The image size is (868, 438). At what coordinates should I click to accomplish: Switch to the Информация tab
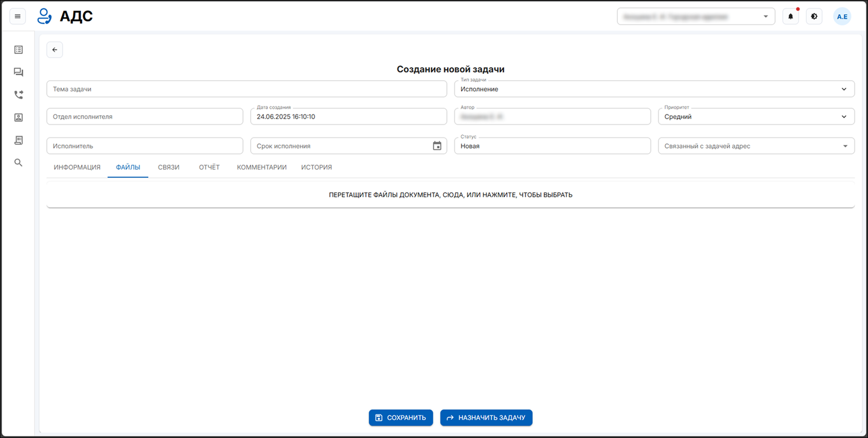(77, 167)
